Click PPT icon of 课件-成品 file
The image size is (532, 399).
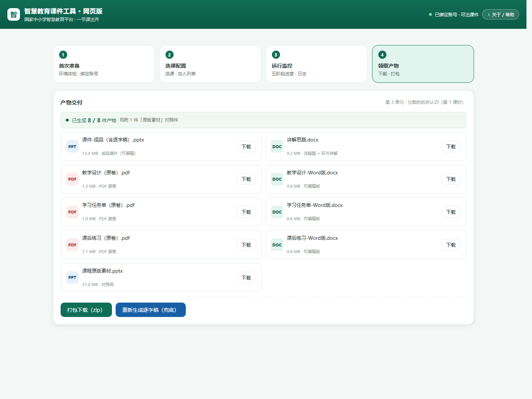pyautogui.click(x=72, y=147)
